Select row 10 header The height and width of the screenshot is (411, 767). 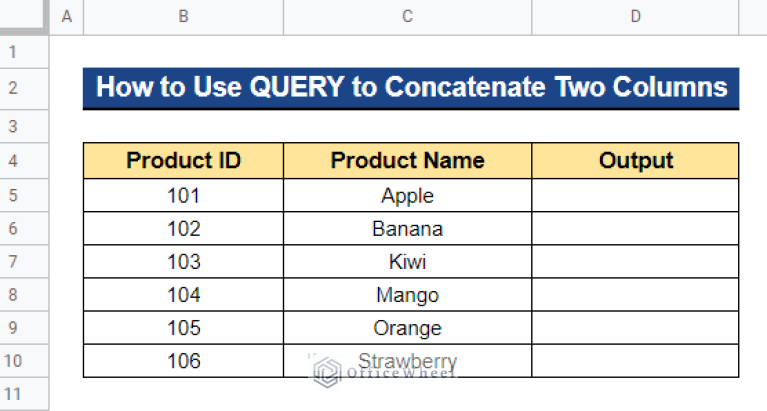[x=24, y=361]
